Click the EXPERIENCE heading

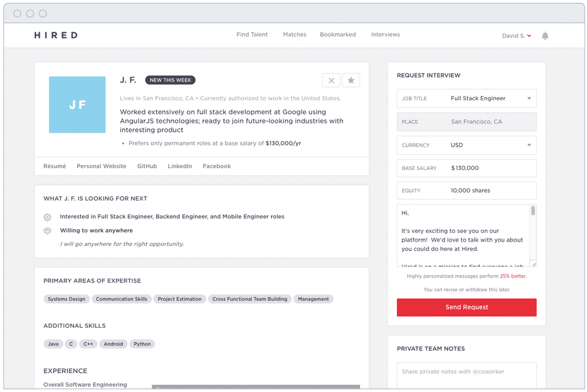65,371
